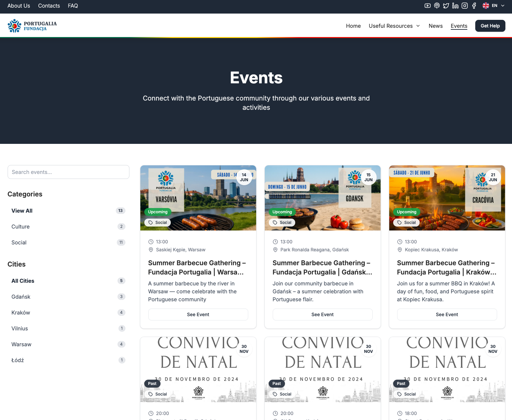Open the Kraków barbecue event thumbnail
Screen dimensions: 512x420
coord(447,198)
